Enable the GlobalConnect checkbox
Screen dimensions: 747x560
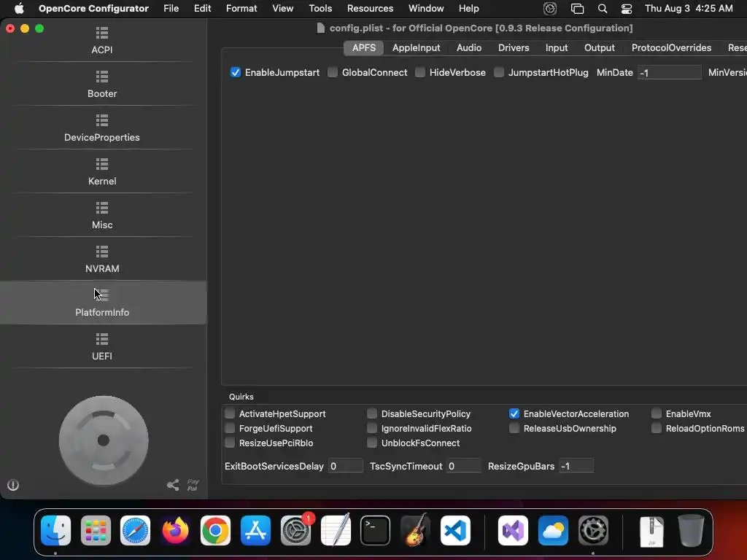pos(333,72)
